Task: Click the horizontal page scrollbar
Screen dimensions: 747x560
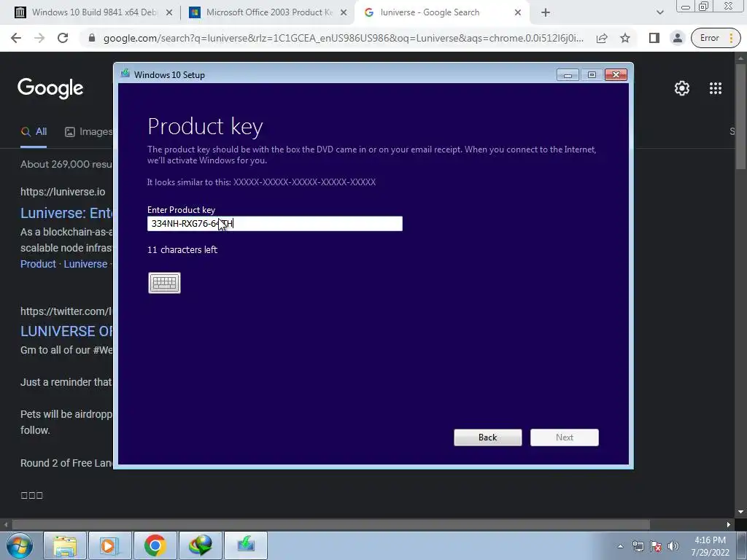Action: click(331, 524)
